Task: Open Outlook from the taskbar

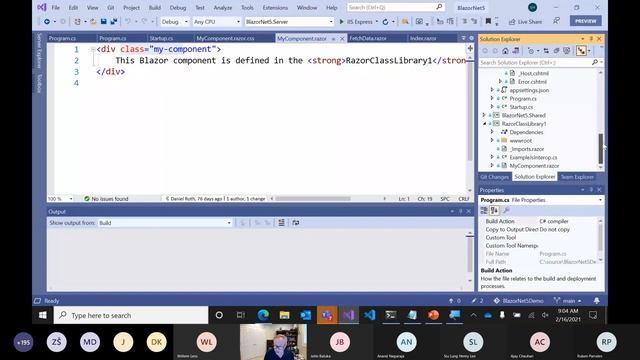Action: [x=306, y=315]
